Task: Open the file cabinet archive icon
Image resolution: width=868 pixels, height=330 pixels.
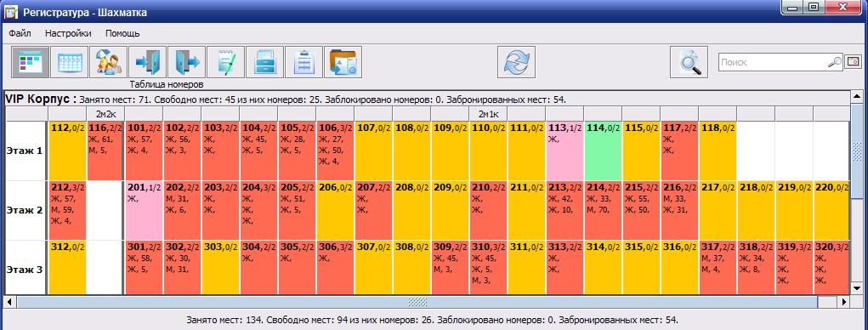Action: (264, 62)
